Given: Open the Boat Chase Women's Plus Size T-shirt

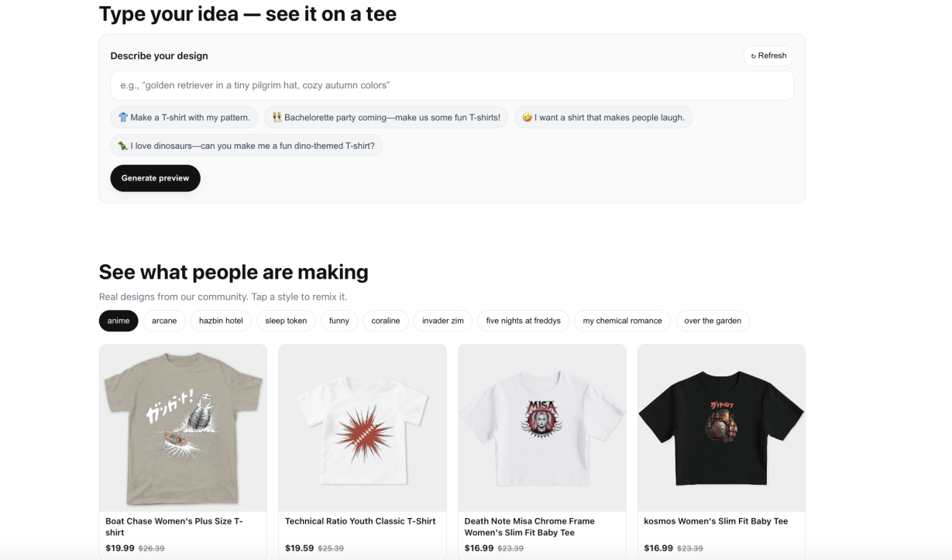Looking at the screenshot, I should 174,526.
